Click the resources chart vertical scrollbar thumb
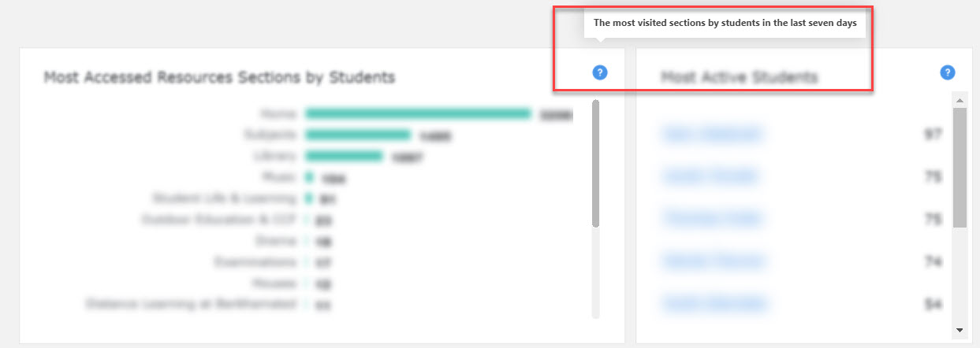Viewport: 980px width, 348px height. click(595, 163)
